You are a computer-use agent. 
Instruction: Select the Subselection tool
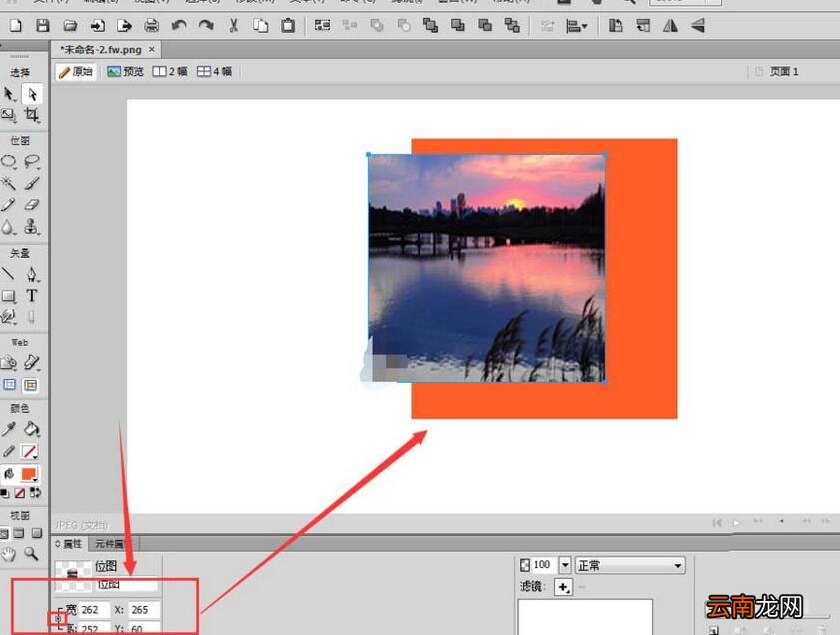click(32, 94)
